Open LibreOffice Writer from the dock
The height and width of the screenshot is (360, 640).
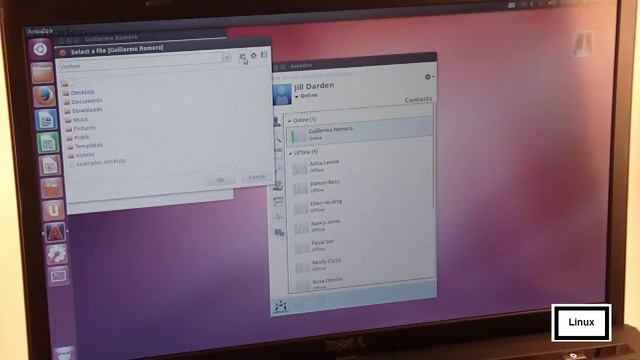46,120
